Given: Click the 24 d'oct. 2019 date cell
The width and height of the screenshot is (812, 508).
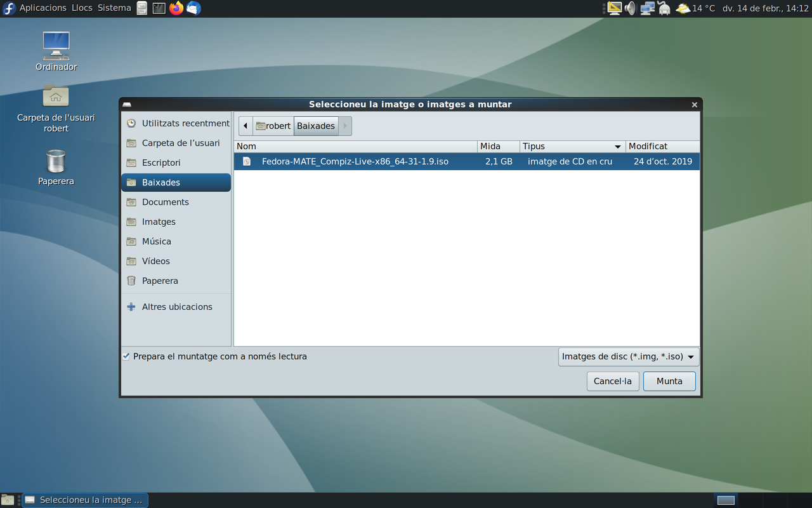Looking at the screenshot, I should coord(663,161).
